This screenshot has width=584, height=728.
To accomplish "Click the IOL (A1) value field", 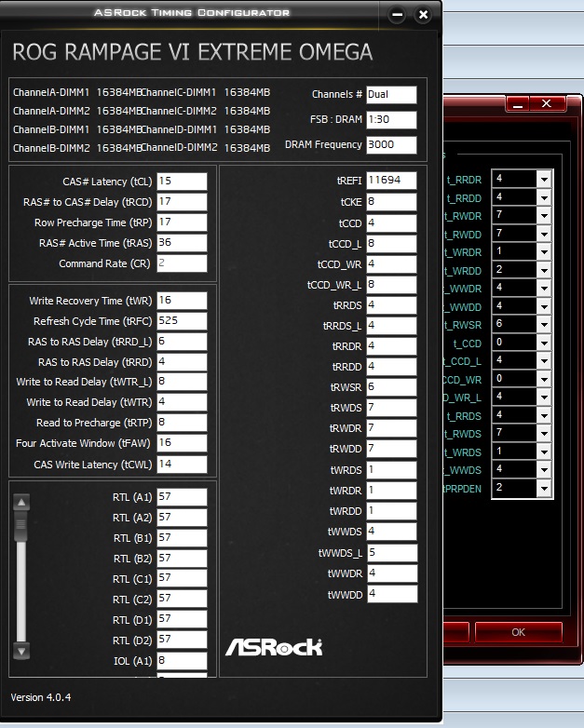I will coord(182,660).
